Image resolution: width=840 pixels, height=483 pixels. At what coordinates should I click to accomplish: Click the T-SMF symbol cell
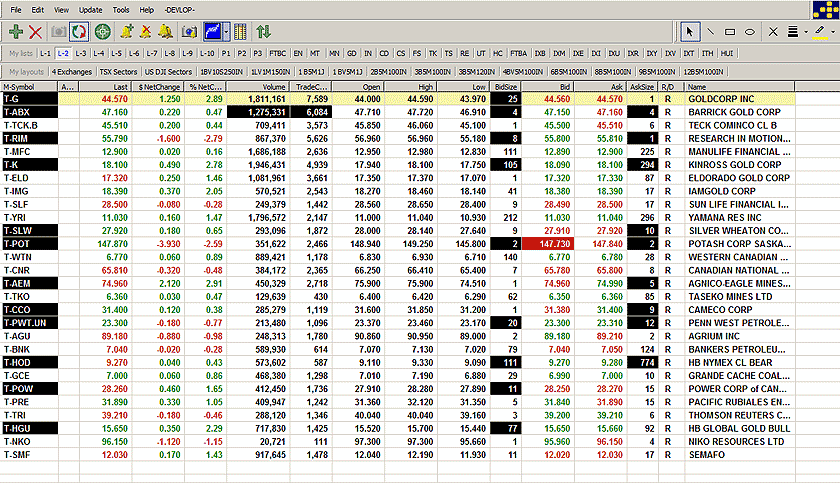tap(29, 455)
